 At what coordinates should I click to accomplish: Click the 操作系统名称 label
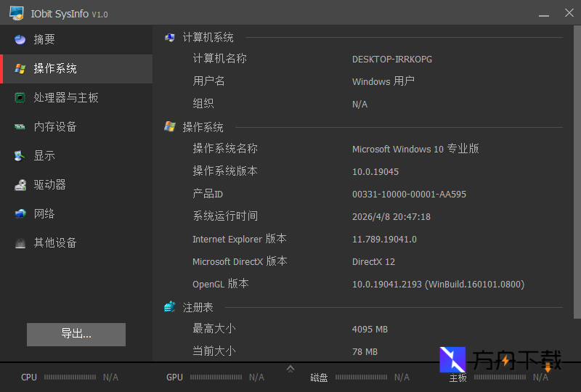click(x=225, y=149)
